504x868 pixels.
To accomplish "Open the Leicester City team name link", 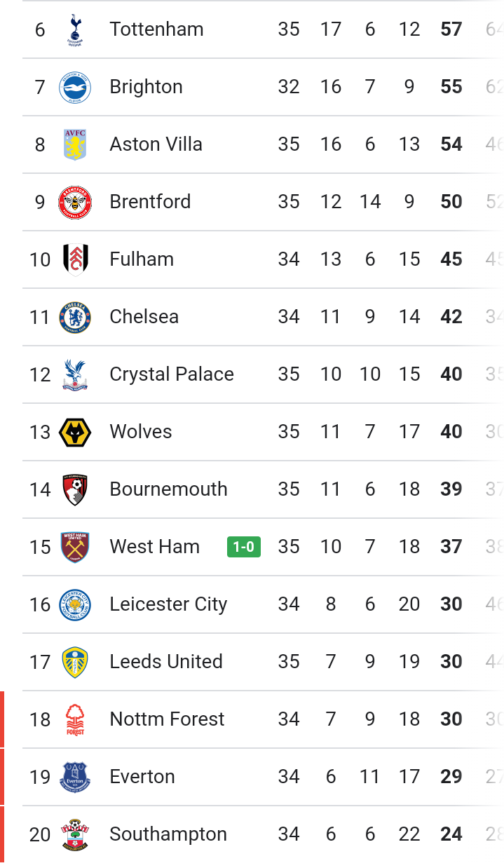I will point(168,604).
